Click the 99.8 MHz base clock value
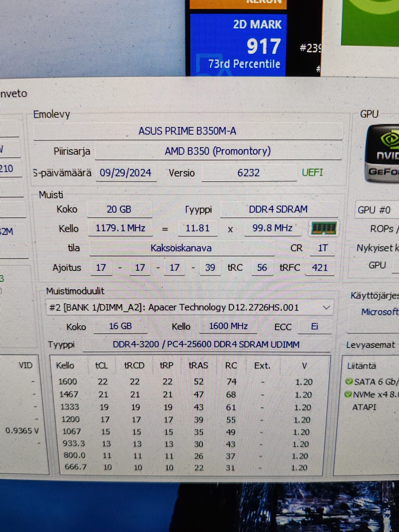This screenshot has width=399, height=532. [x=273, y=228]
